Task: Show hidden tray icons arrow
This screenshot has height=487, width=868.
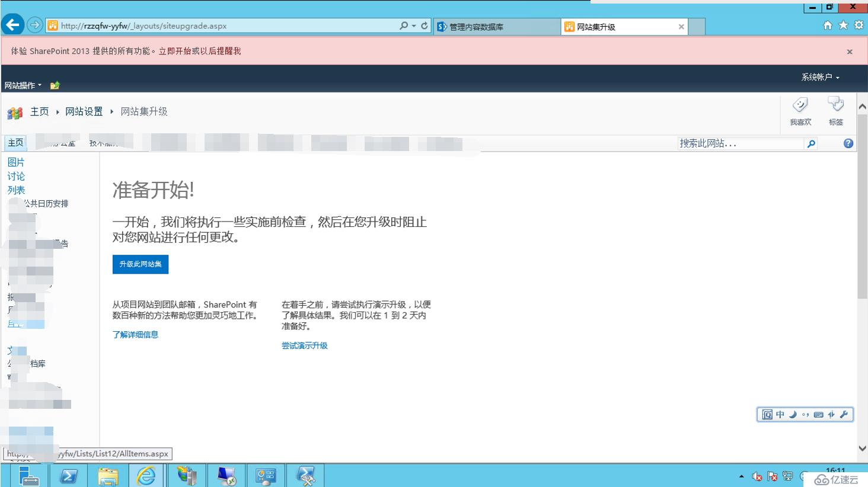Action: 742,476
